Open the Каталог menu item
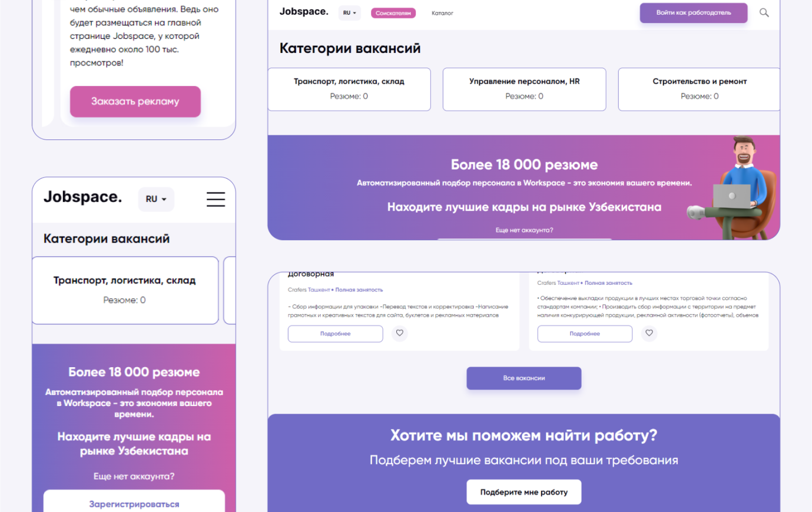 [442, 13]
